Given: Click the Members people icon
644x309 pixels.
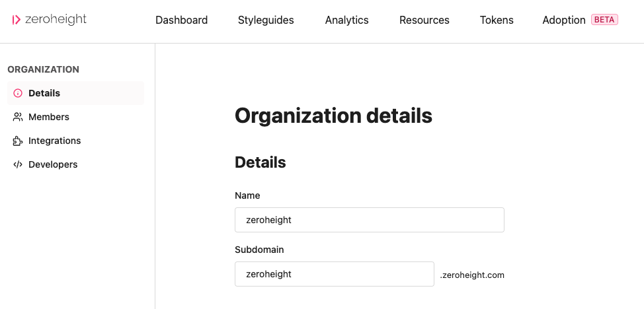Looking at the screenshot, I should pos(18,117).
